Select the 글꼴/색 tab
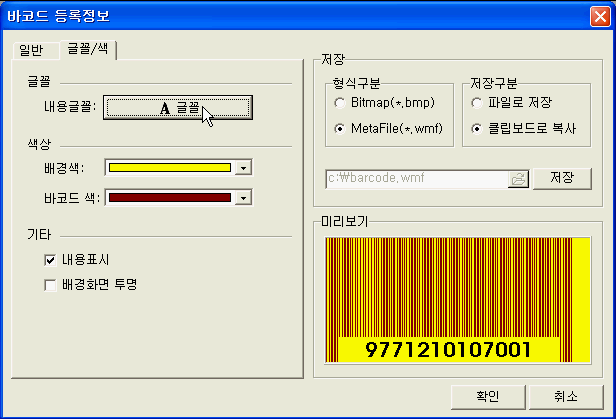The image size is (616, 419). pyautogui.click(x=87, y=49)
